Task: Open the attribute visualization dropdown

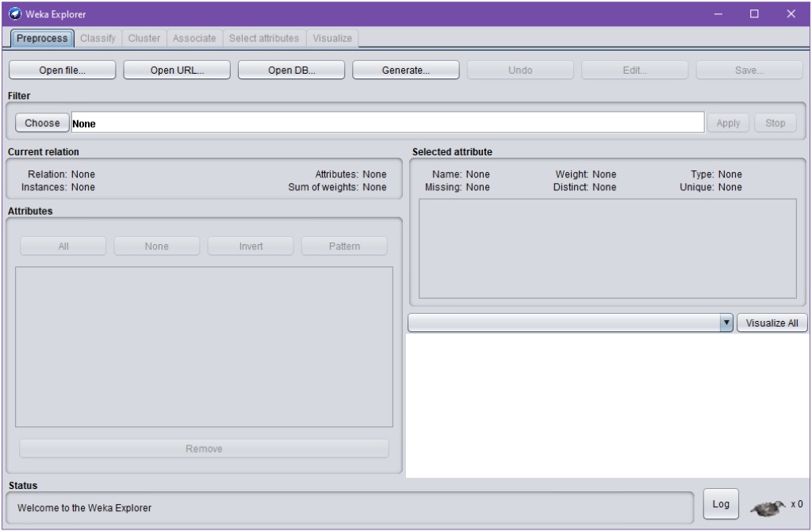Action: (728, 322)
